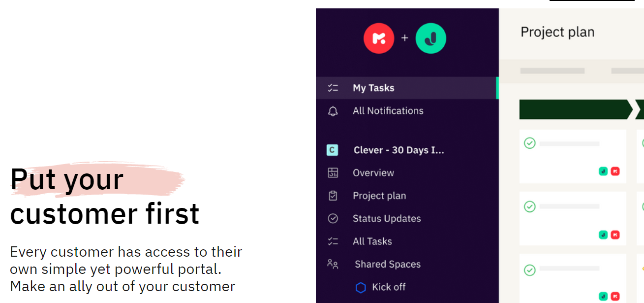Open the All Notifications view

tap(388, 110)
